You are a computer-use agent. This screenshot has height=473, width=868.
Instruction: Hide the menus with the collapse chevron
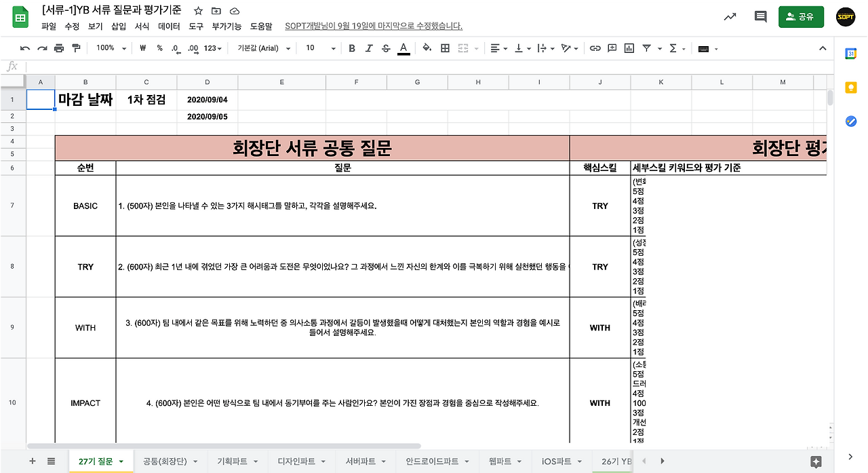[823, 48]
